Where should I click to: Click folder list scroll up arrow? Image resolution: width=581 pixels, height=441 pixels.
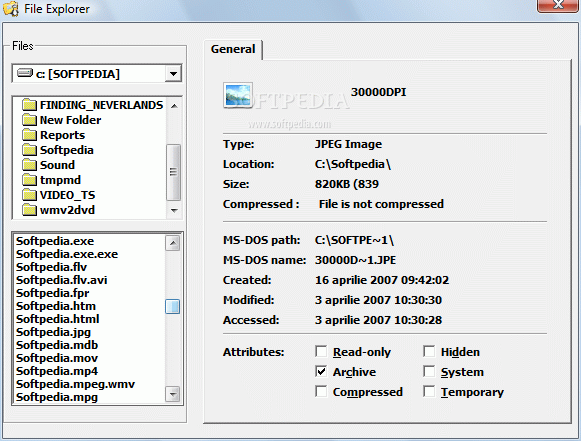coord(174,106)
